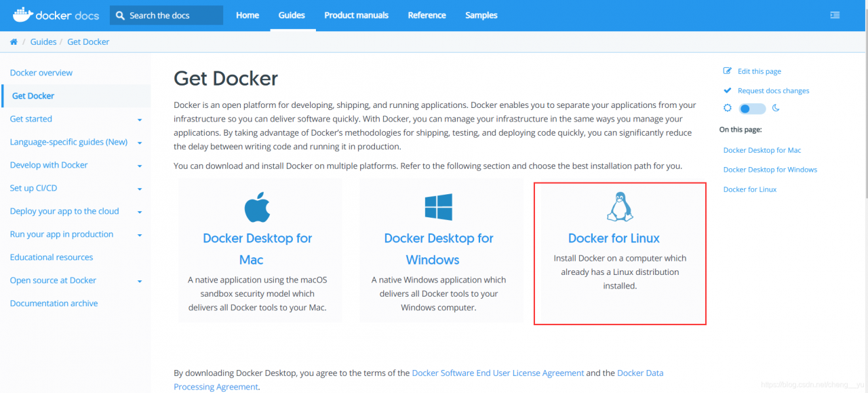Expand the Set up CI/CD arrow
The image size is (868, 393).
point(140,189)
